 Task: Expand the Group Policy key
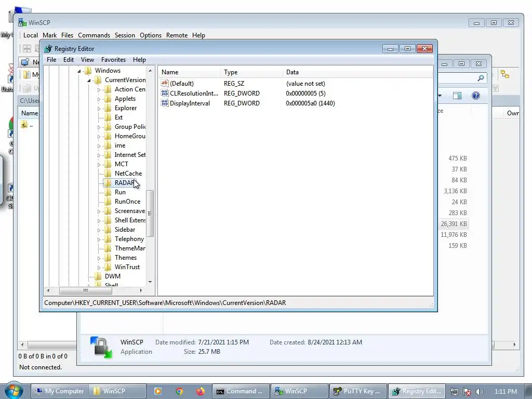(x=99, y=127)
